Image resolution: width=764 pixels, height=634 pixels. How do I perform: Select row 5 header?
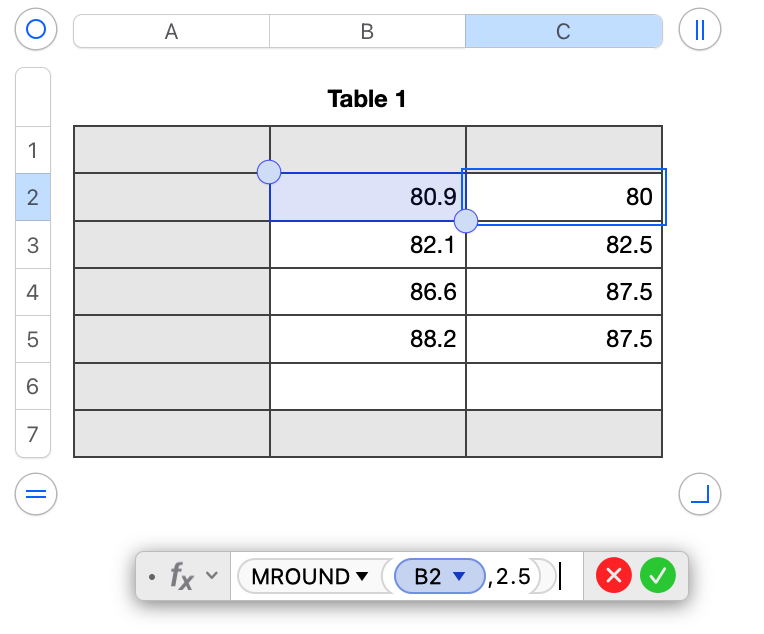tap(33, 340)
